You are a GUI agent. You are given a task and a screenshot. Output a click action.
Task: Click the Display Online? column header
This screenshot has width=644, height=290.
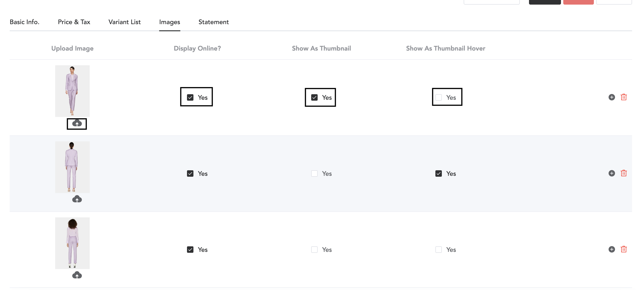197,48
